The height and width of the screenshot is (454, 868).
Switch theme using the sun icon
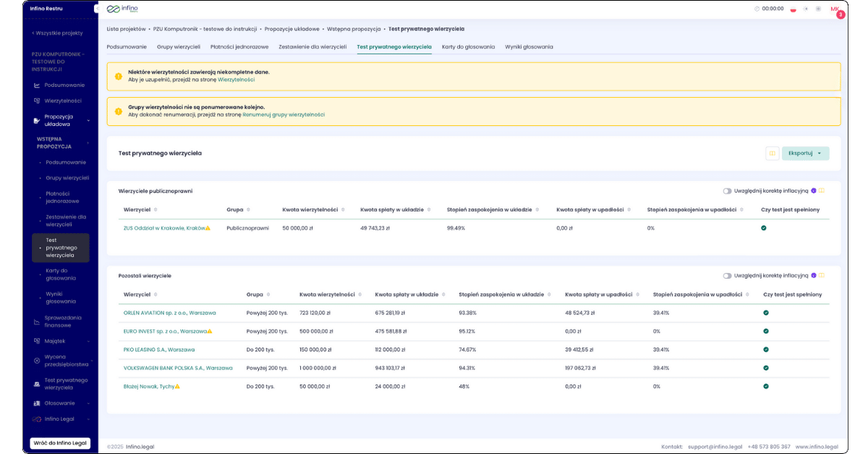point(807,9)
